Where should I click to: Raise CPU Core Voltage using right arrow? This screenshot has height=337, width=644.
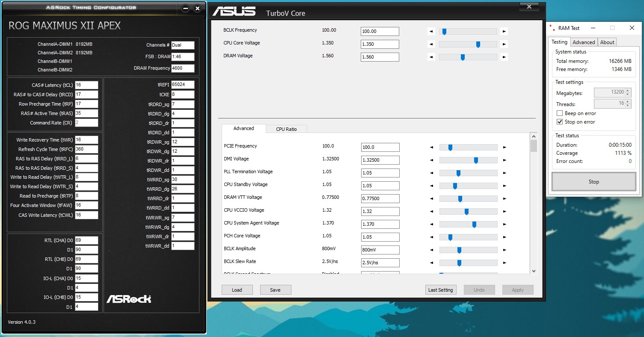tap(505, 44)
